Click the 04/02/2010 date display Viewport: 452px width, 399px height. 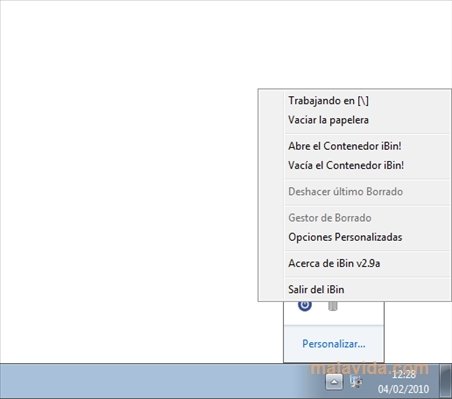pos(404,389)
